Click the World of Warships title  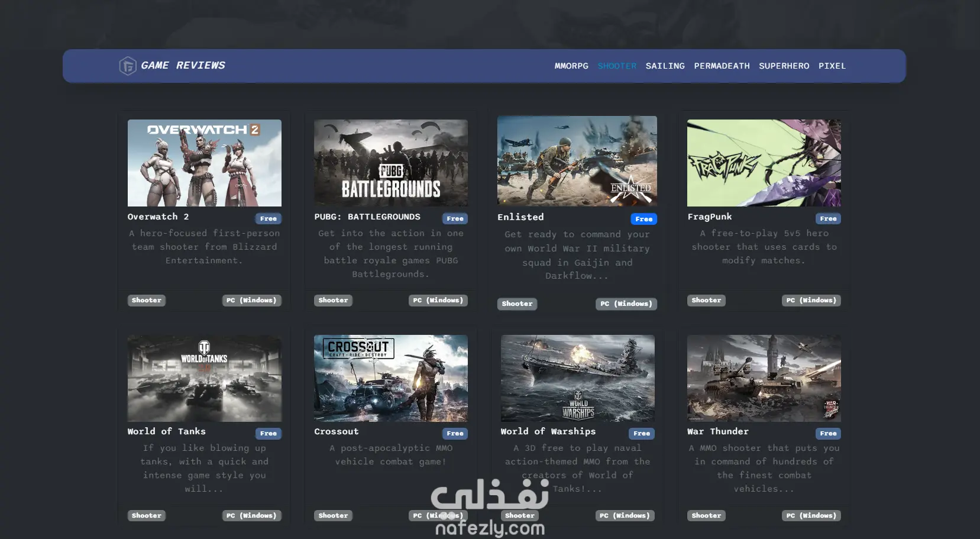coord(548,431)
